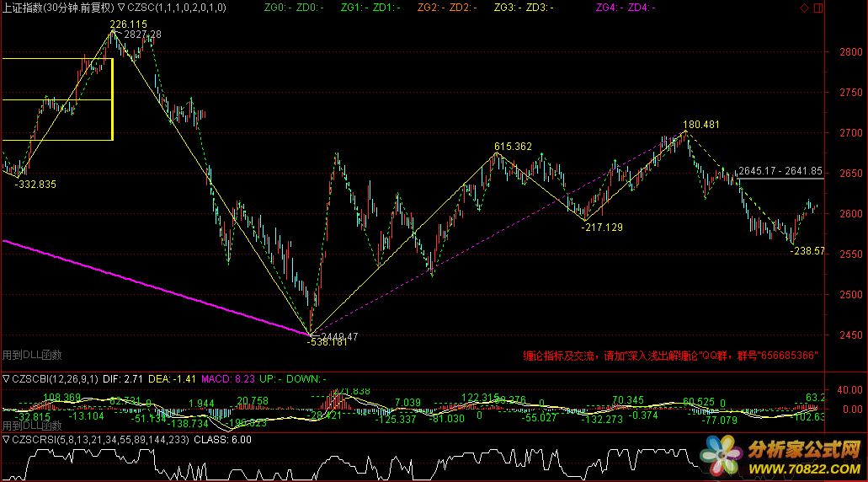Expand the CZSCBI indicator dropdown triangle
This screenshot has width=868, height=482.
tap(6, 379)
